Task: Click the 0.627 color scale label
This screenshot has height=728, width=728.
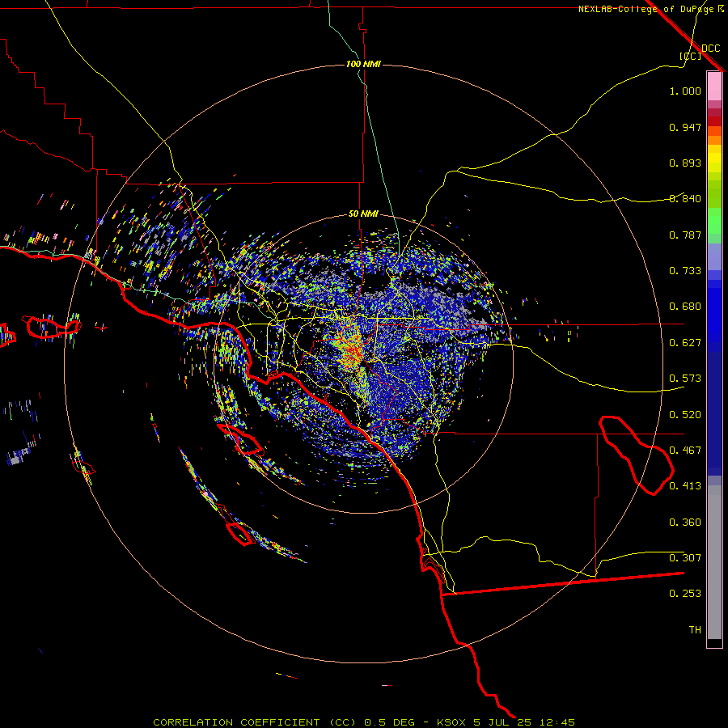Action: pyautogui.click(x=685, y=343)
